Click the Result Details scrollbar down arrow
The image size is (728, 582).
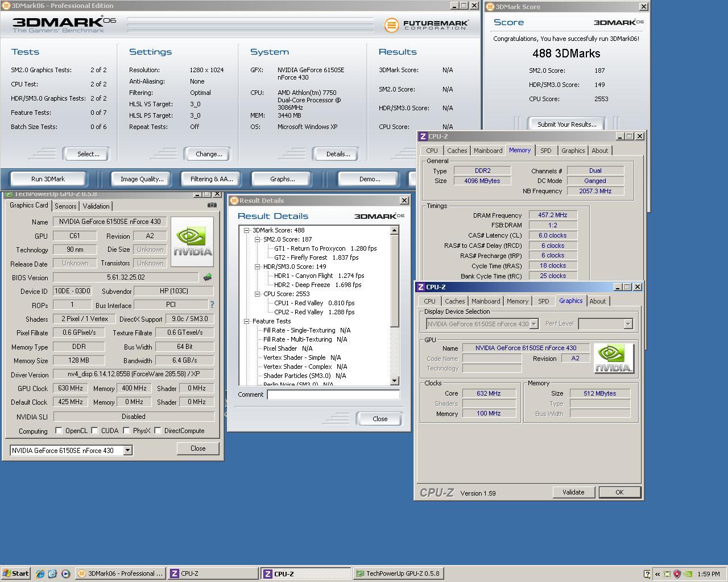coord(395,381)
